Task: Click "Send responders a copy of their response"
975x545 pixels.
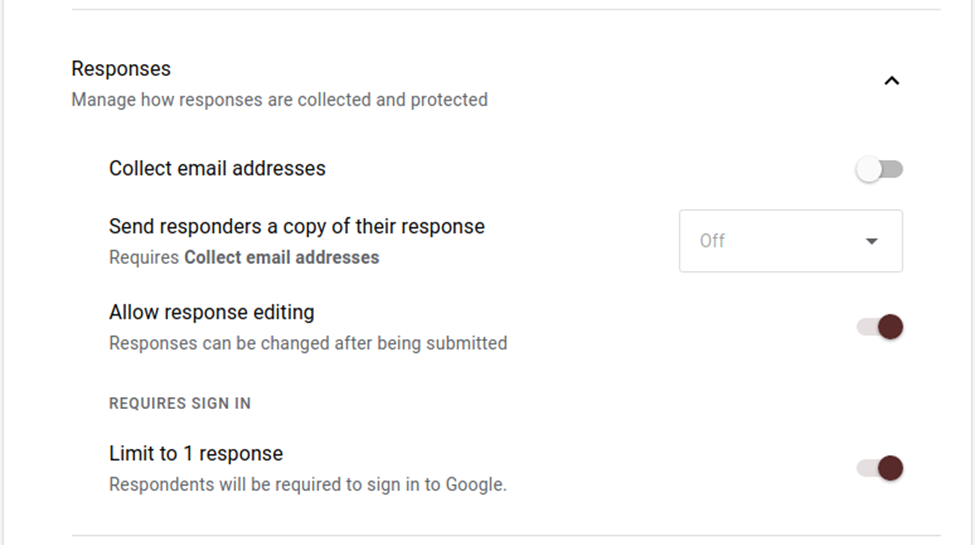Action: pyautogui.click(x=296, y=226)
